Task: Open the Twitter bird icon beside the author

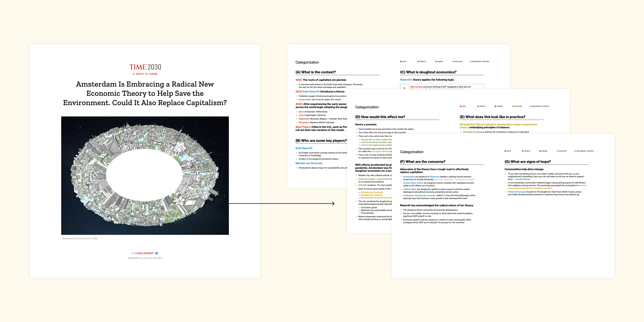Action: pos(156,253)
